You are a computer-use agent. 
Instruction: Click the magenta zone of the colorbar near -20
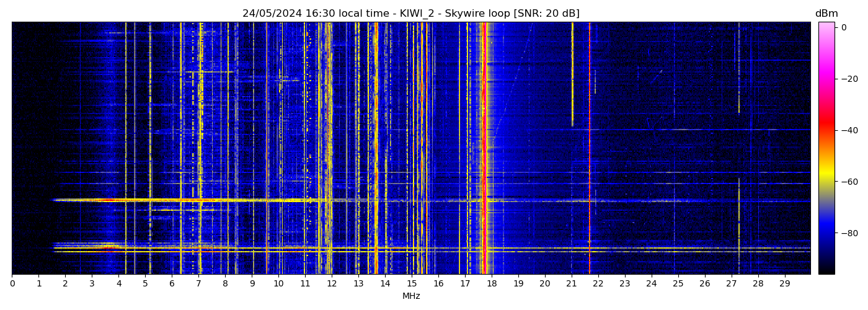pyautogui.click(x=826, y=79)
